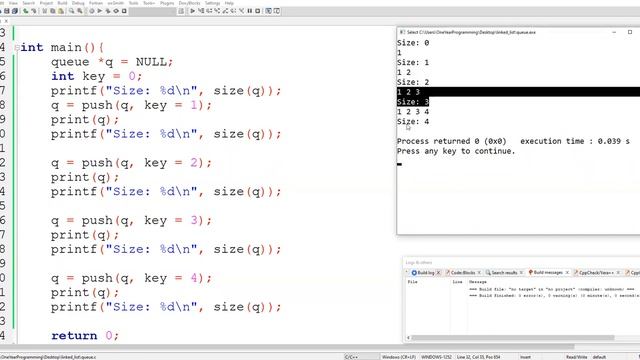Click the Insert mode status bar entry
Screen dimensions: 640x360
pos(525,357)
